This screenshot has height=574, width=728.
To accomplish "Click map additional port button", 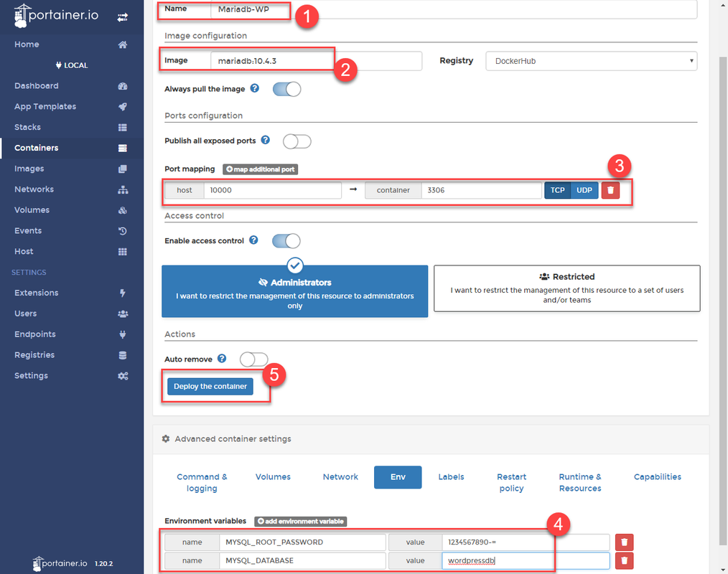I will [x=260, y=169].
